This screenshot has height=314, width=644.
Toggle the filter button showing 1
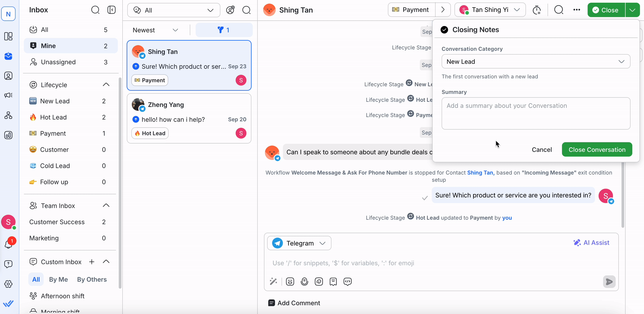[224, 30]
